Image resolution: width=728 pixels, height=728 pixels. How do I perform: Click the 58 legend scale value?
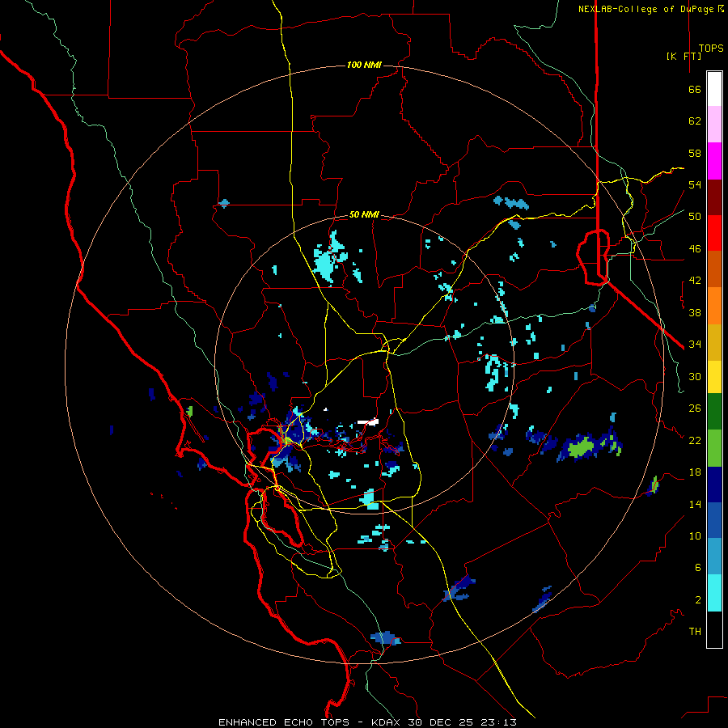695,153
